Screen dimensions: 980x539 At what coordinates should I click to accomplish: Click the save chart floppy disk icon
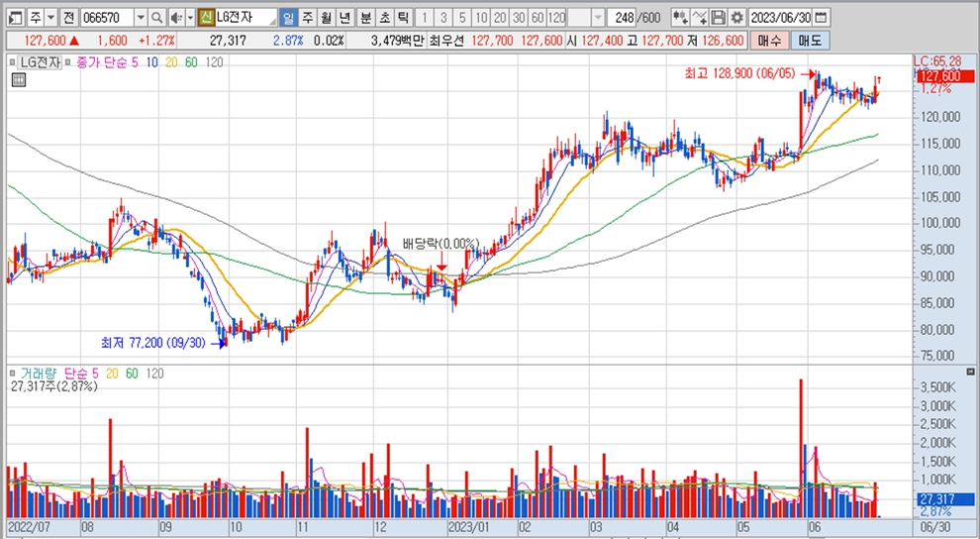pyautogui.click(x=719, y=18)
